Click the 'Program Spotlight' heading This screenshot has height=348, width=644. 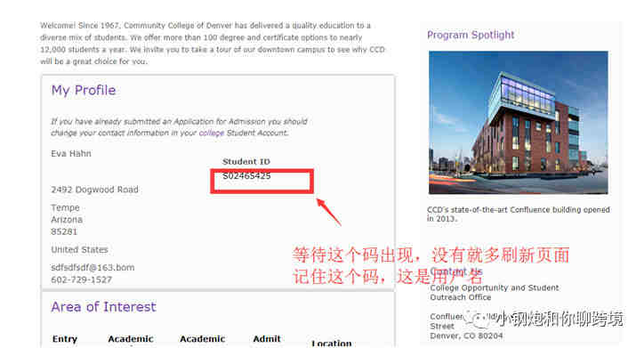pyautogui.click(x=471, y=35)
